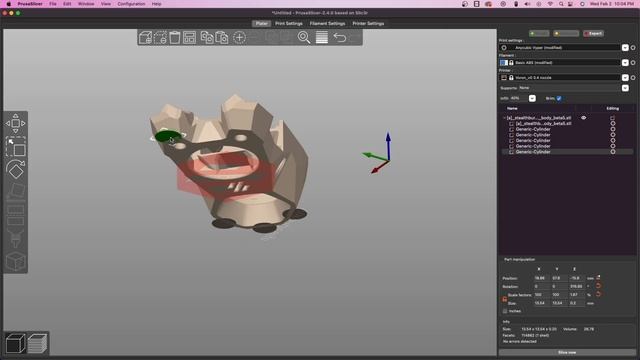Open the Variable layer height tool
The image size is (640, 360).
[322, 38]
